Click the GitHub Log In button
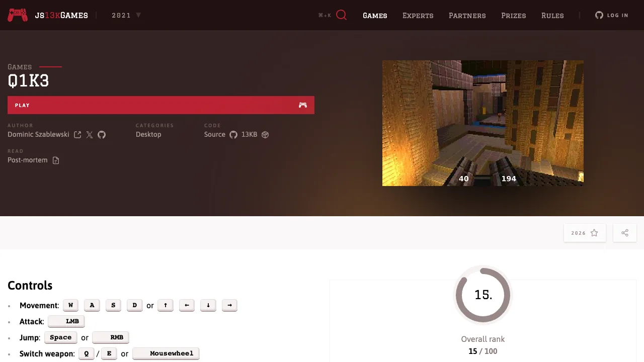Viewport: 644px width, 362px height. 612,15
